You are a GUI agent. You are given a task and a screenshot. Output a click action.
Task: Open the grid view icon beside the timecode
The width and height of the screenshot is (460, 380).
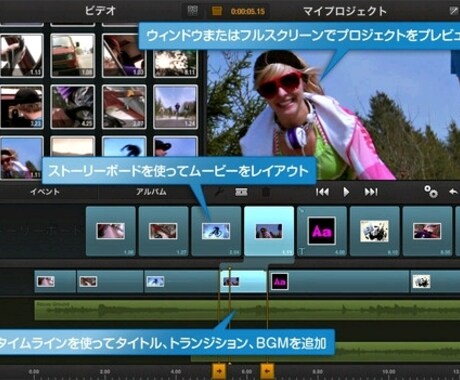[192, 11]
